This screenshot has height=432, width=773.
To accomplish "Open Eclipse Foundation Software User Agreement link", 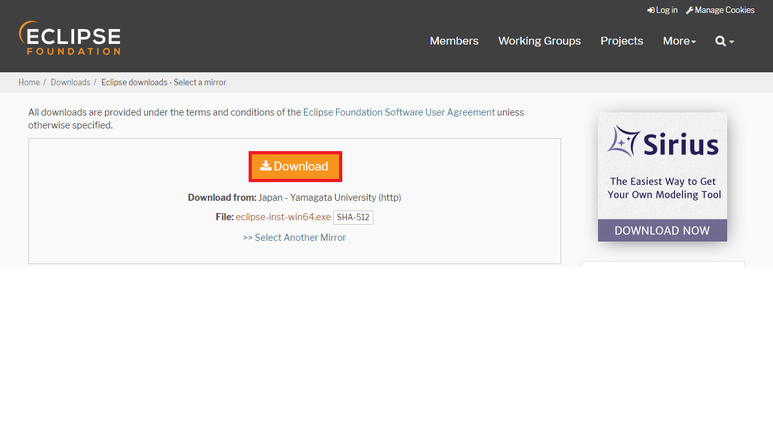I will pyautogui.click(x=399, y=112).
